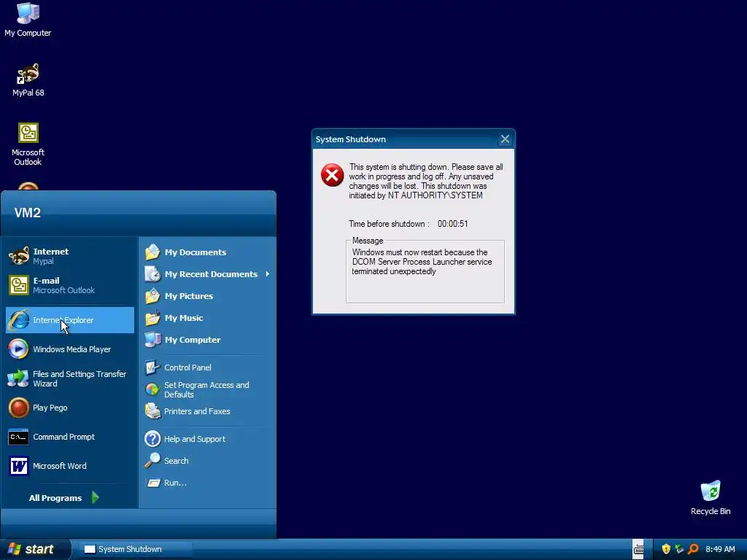Expand the My Recent Documents submenu arrow
The width and height of the screenshot is (747, 560).
point(268,274)
